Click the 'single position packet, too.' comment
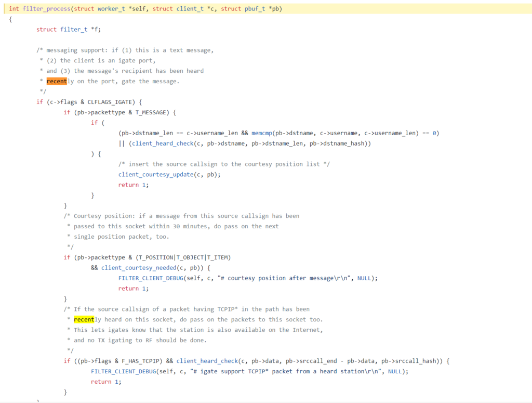The image size is (532, 403). [118, 237]
